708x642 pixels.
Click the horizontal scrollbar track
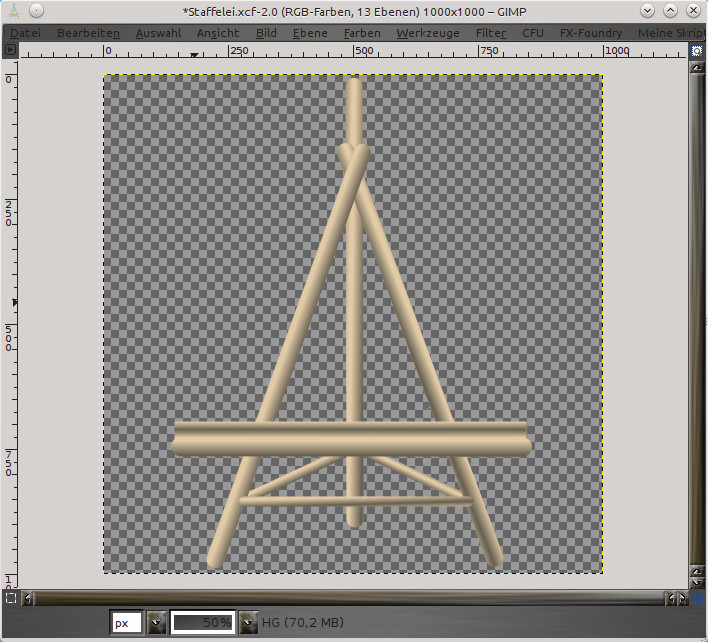(x=350, y=599)
